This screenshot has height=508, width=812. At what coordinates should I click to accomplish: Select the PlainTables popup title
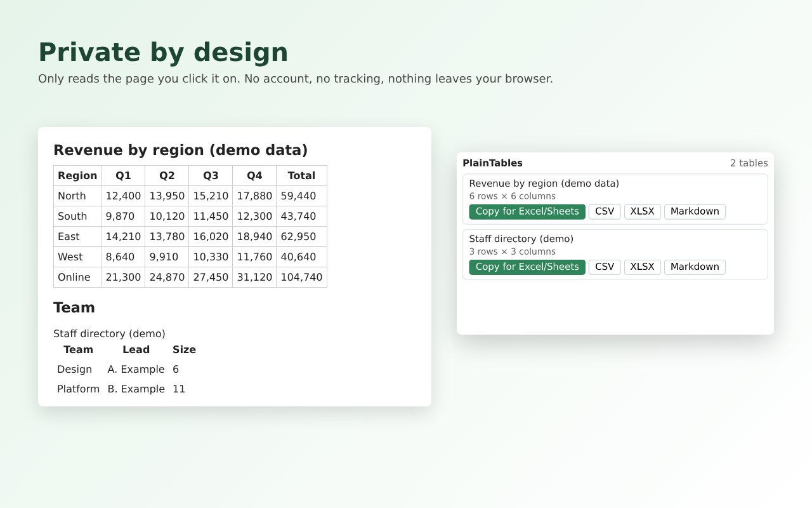point(492,163)
